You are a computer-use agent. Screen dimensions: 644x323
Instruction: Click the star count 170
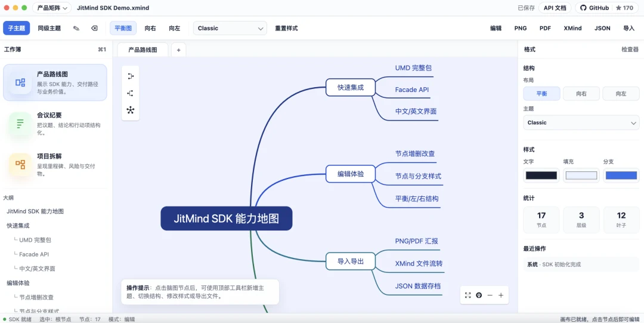[x=625, y=8]
